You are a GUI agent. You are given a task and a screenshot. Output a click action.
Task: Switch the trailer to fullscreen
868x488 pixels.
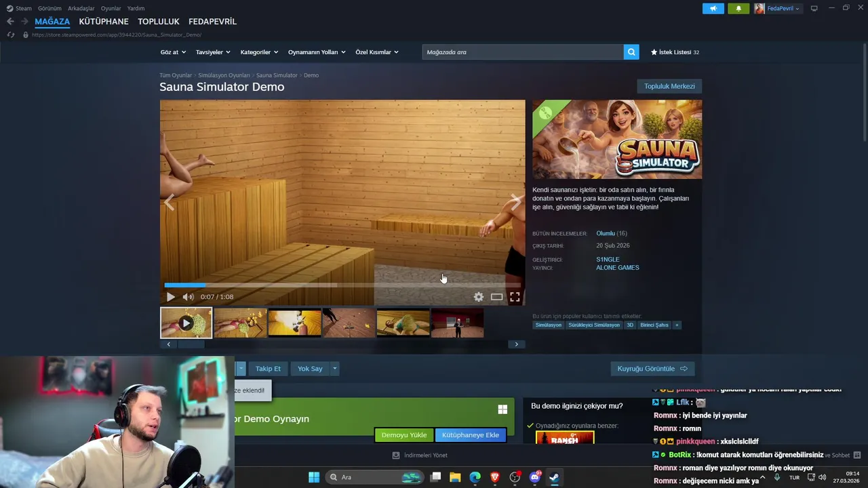click(515, 297)
